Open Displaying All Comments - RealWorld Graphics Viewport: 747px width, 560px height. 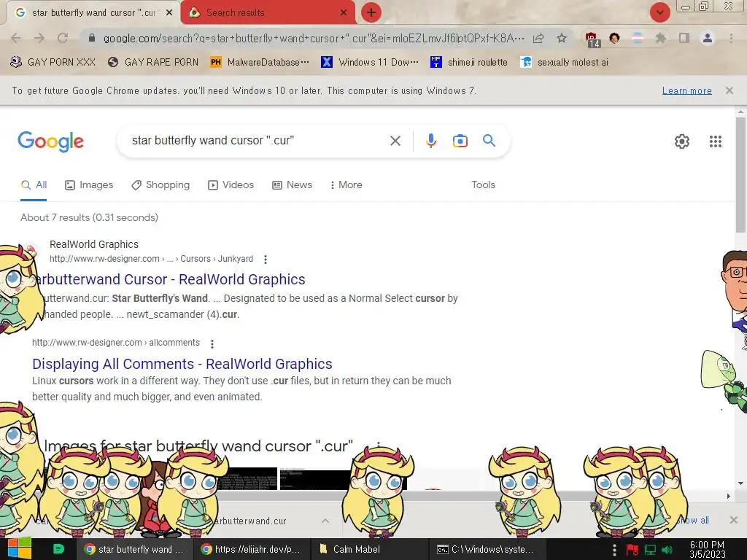click(182, 364)
